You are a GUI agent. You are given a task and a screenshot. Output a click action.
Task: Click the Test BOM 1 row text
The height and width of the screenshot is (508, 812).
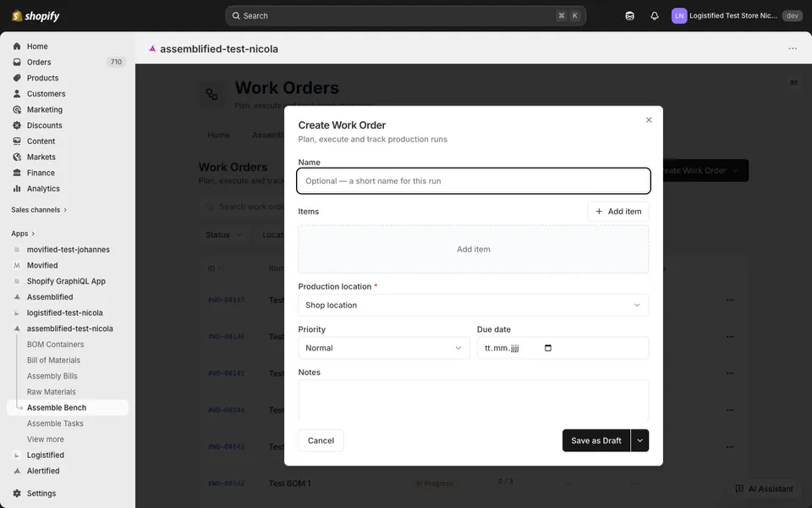click(290, 483)
